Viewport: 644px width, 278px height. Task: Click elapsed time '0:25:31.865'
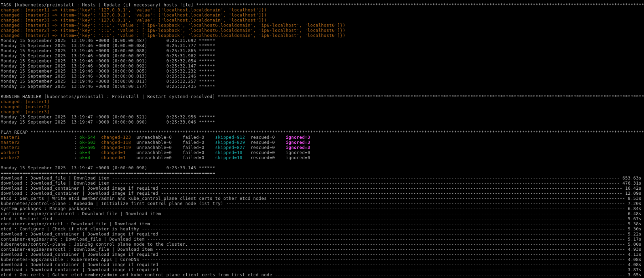181,51
